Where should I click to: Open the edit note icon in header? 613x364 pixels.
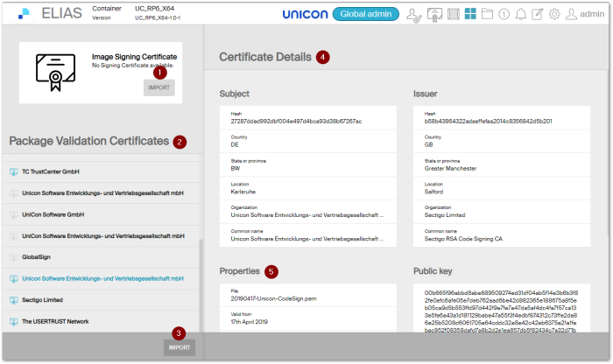point(538,14)
